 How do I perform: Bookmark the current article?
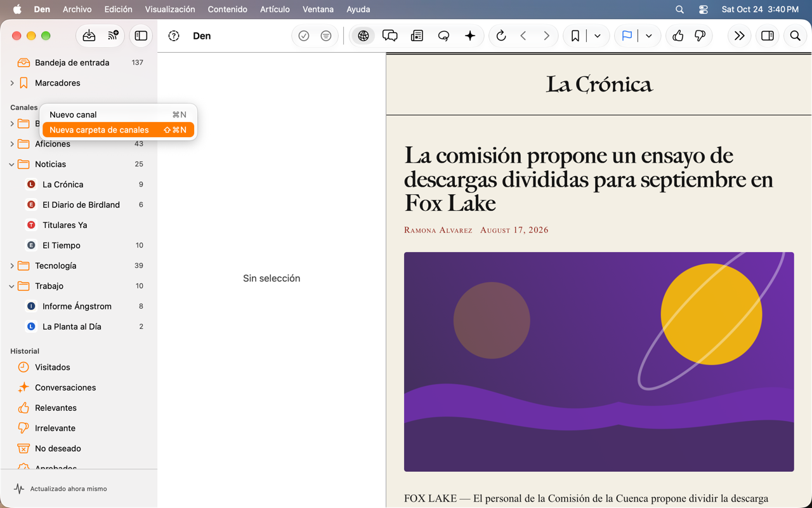point(575,36)
